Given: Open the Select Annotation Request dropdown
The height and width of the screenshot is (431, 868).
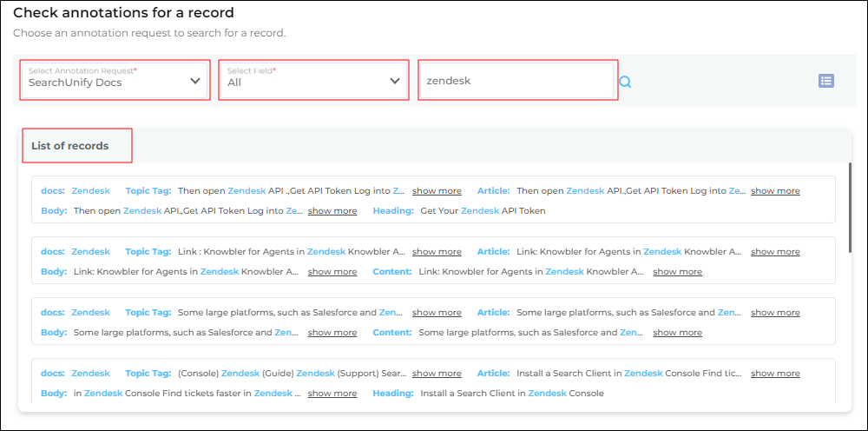Looking at the screenshot, I should coord(115,81).
